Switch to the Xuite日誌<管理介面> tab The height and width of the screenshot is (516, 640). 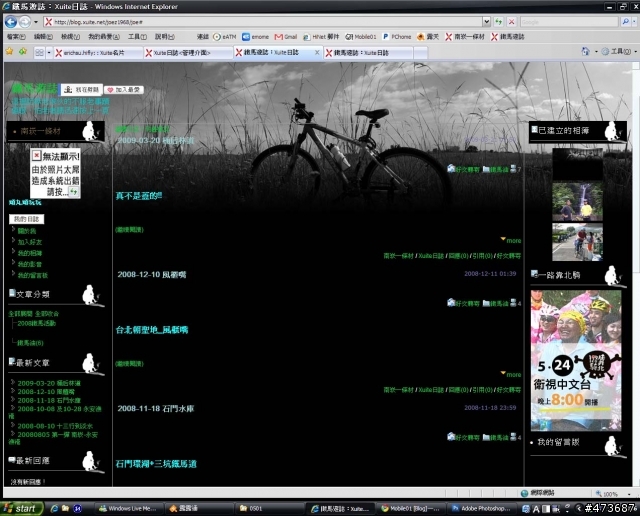coord(189,53)
